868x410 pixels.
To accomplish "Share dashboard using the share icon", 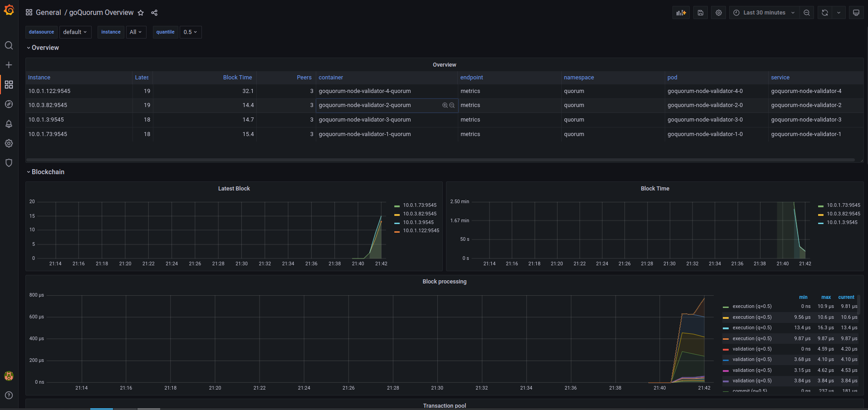I will coord(154,13).
